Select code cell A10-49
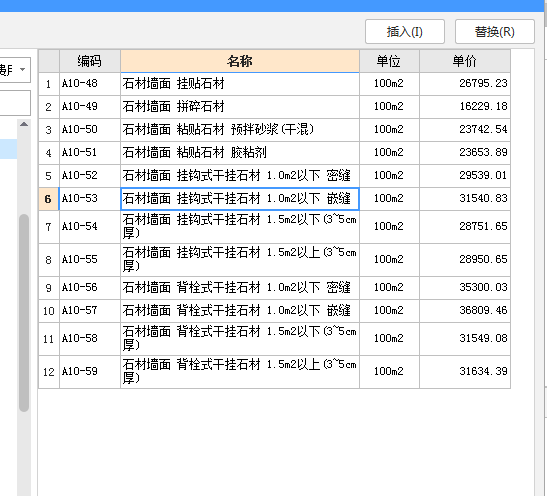The width and height of the screenshot is (547, 496). [x=90, y=107]
